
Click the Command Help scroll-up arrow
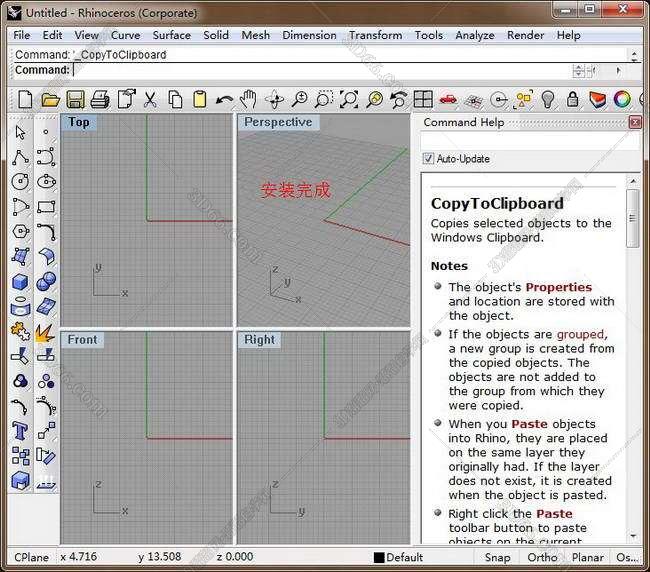(x=633, y=181)
